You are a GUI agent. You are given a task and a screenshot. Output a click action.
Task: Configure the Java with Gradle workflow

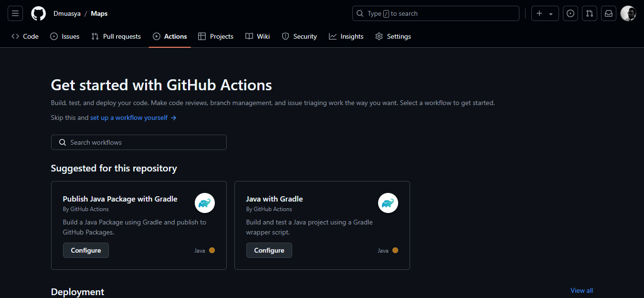[269, 250]
